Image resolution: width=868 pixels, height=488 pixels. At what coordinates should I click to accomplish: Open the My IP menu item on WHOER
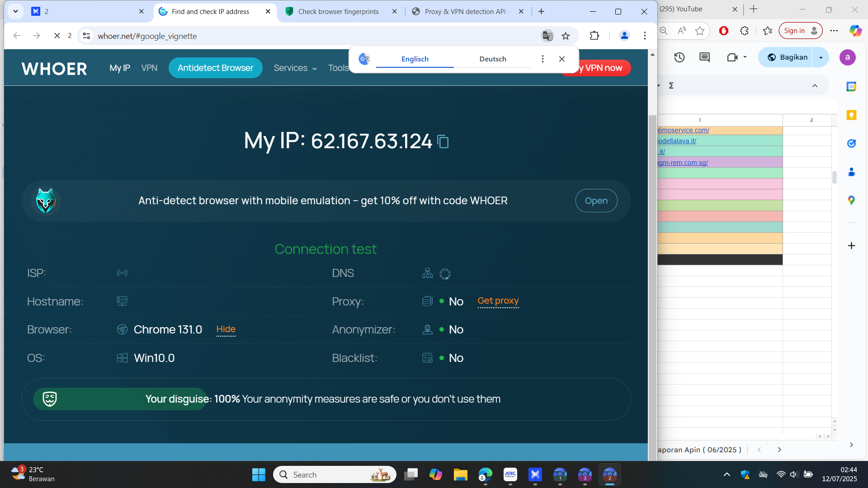point(120,68)
